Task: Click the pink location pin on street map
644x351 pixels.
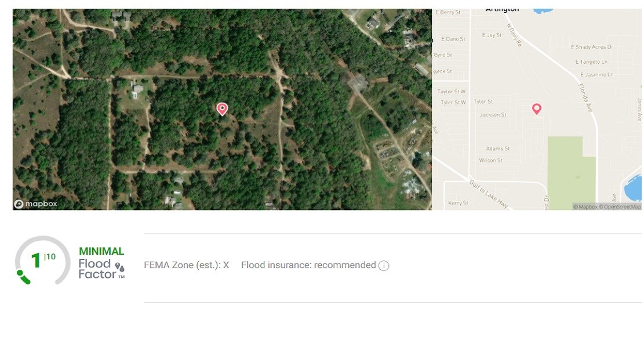Action: tap(536, 108)
